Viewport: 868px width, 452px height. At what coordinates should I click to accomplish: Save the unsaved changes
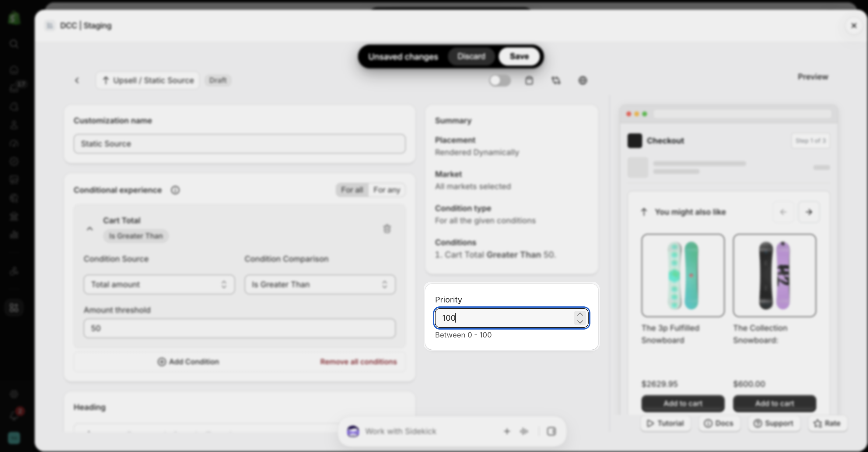[519, 56]
